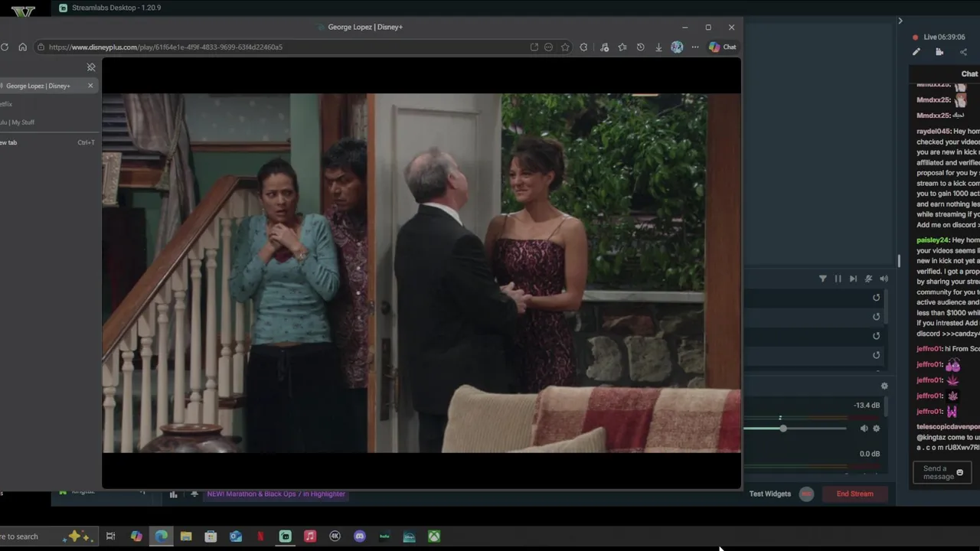The width and height of the screenshot is (980, 551).
Task: Click the Disney+ URL address bar
Action: [x=283, y=47]
